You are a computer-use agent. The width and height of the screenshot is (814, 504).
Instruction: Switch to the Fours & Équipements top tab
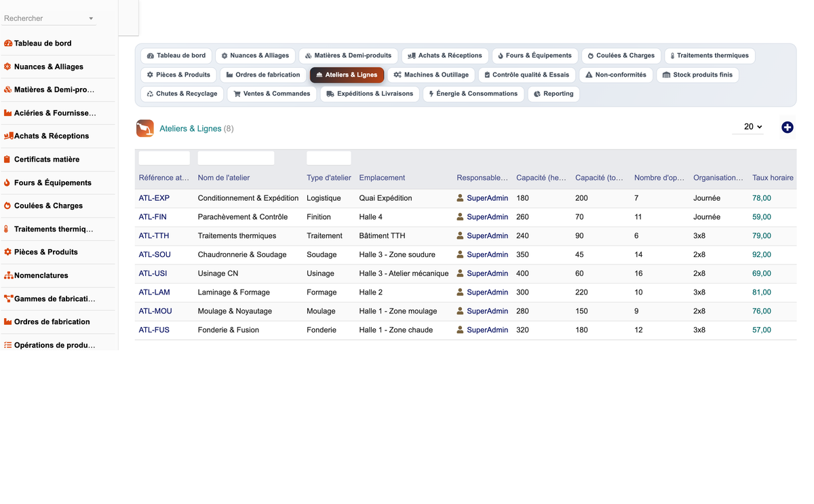point(535,56)
